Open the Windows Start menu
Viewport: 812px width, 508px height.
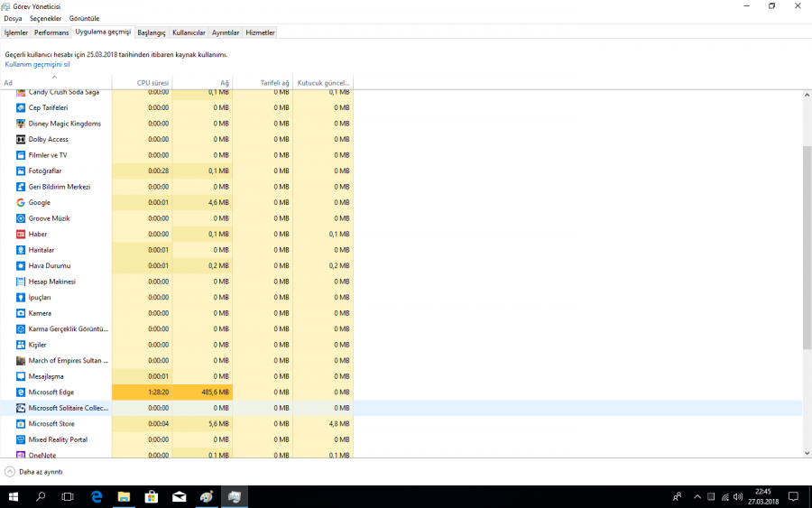[14, 497]
